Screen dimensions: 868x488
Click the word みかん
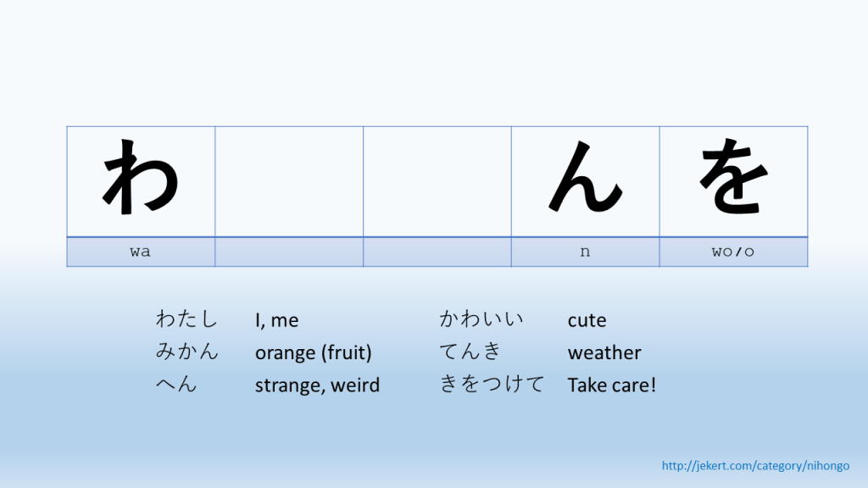point(187,352)
